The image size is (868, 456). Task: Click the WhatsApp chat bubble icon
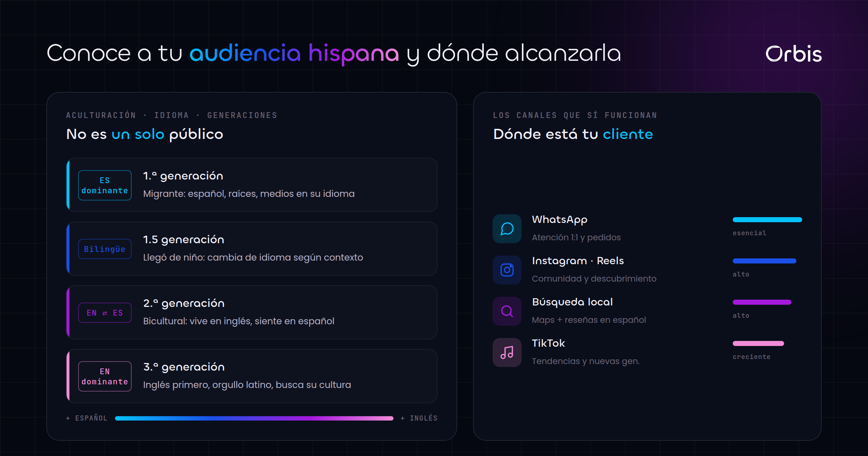pyautogui.click(x=507, y=229)
